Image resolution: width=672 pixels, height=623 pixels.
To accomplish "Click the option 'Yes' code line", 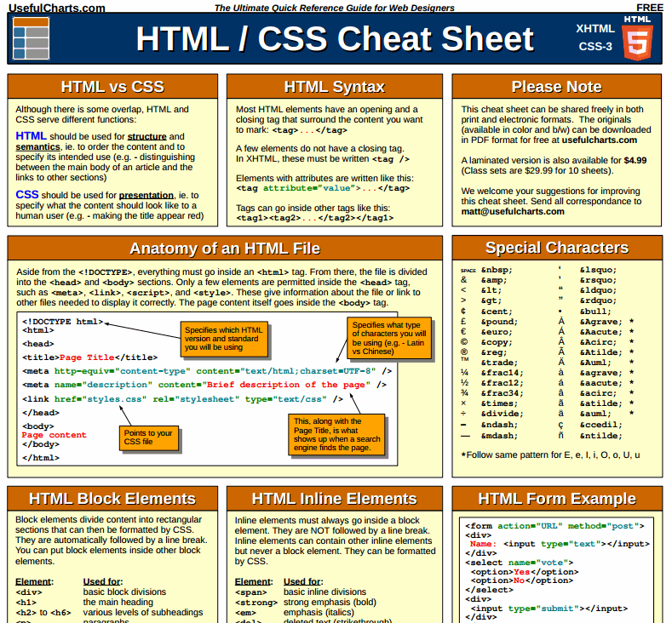I will [x=525, y=572].
